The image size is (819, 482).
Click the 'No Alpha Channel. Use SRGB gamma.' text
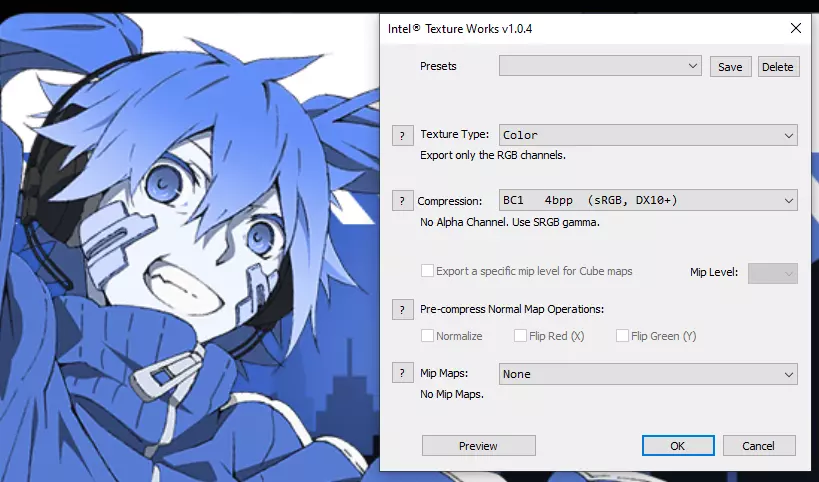510,222
